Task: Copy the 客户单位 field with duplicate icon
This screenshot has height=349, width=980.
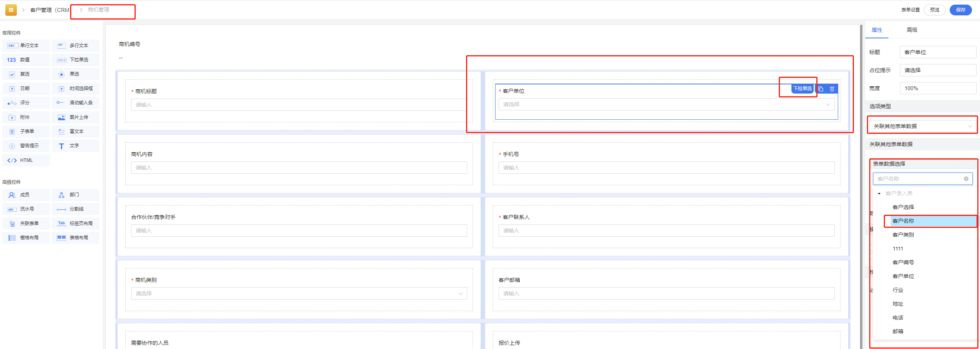Action: (x=821, y=89)
